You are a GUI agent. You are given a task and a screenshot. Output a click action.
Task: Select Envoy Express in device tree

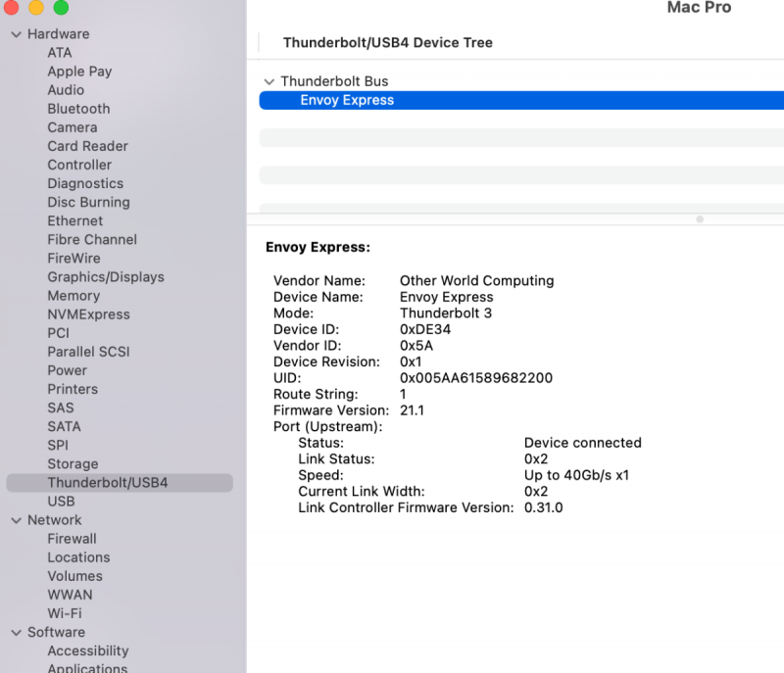click(521, 100)
